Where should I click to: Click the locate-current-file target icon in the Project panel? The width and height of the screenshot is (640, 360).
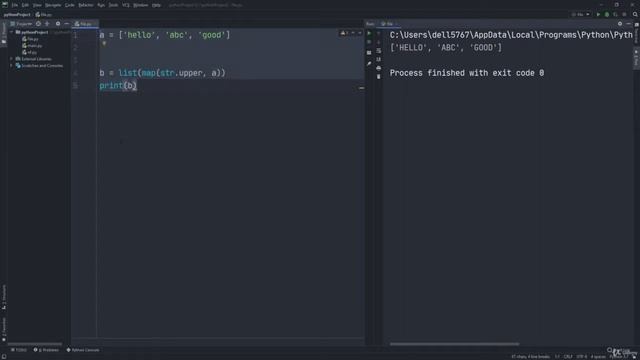(38, 24)
